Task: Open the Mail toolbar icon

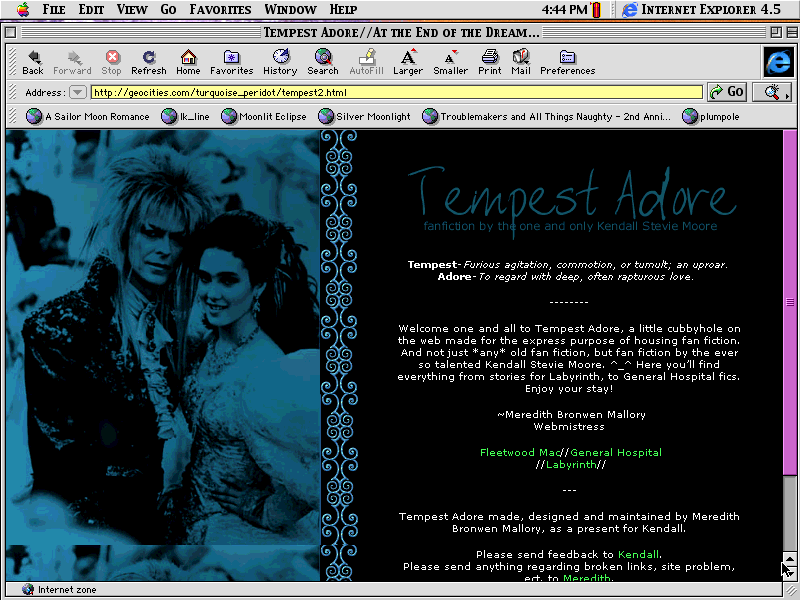Action: 521,57
